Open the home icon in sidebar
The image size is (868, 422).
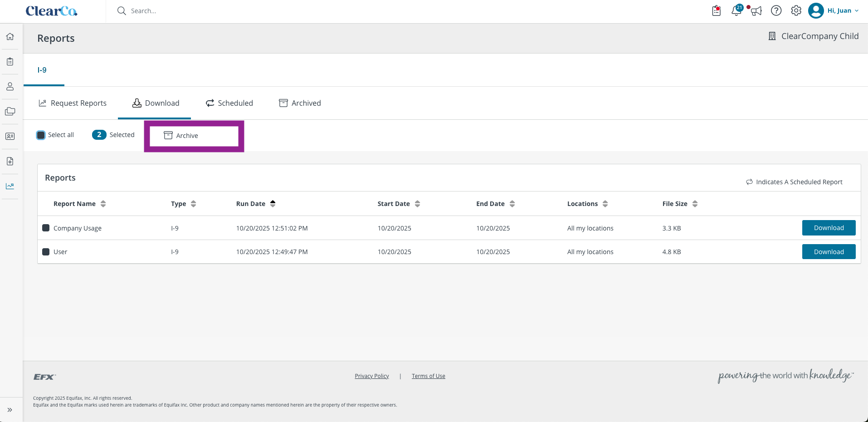click(10, 37)
